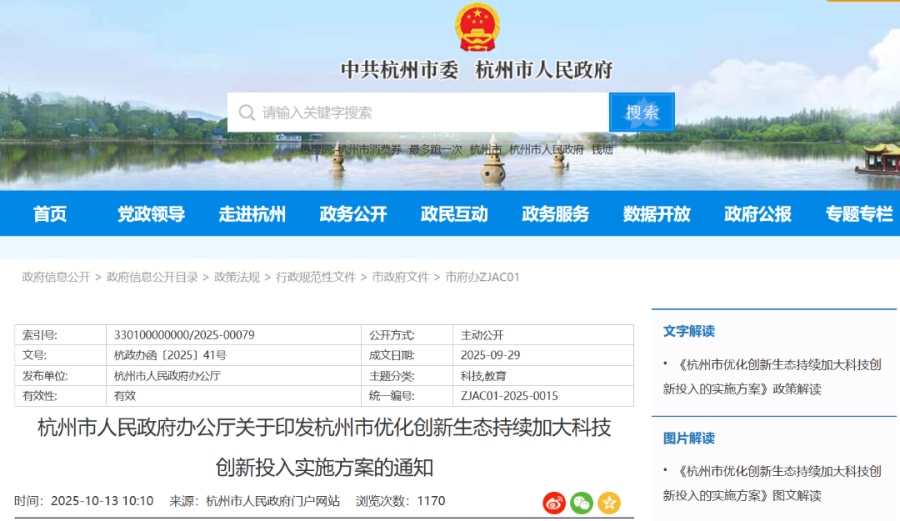900x521 pixels.
Task: Share the article to Weibo
Action: 554,503
